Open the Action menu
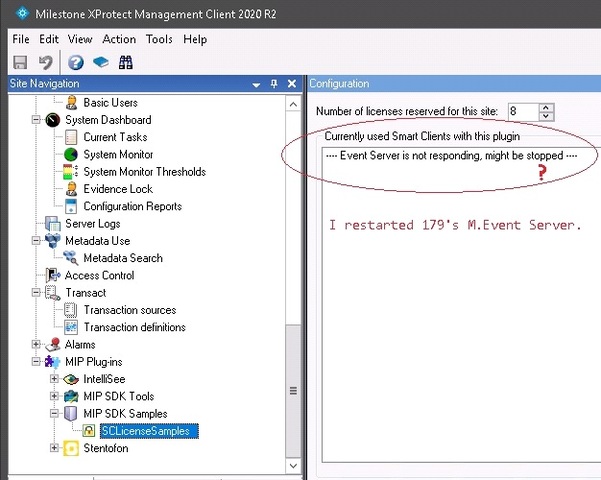601x480 pixels. [x=119, y=39]
